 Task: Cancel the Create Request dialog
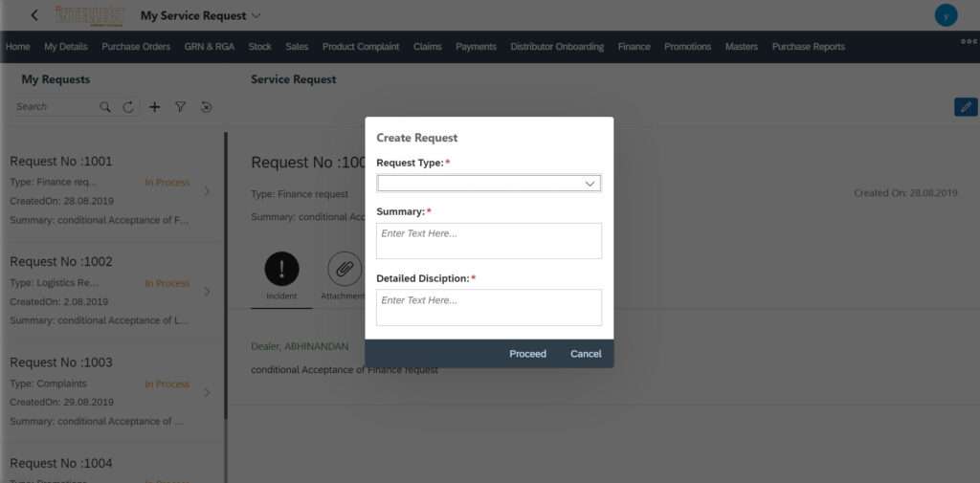pyautogui.click(x=586, y=354)
